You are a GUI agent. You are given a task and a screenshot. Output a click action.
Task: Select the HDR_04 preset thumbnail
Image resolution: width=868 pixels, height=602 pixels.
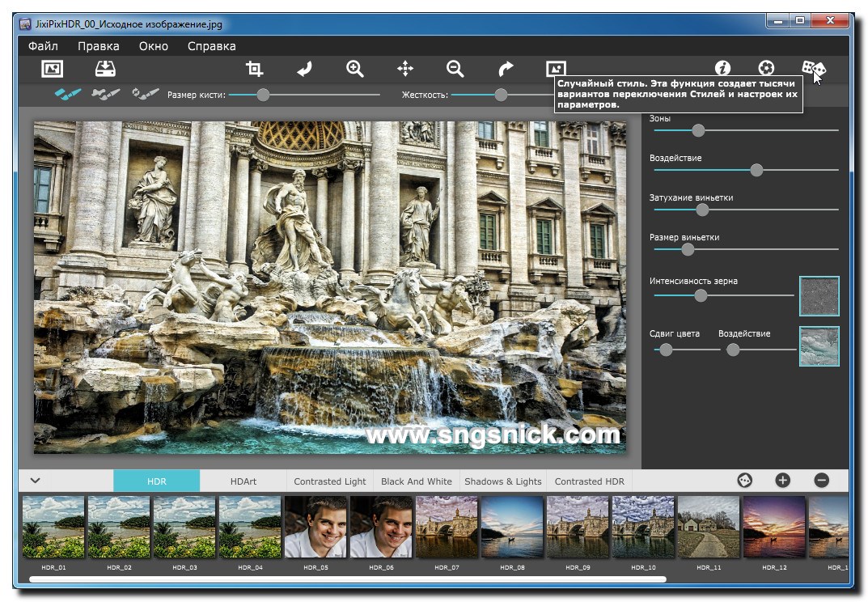click(250, 527)
